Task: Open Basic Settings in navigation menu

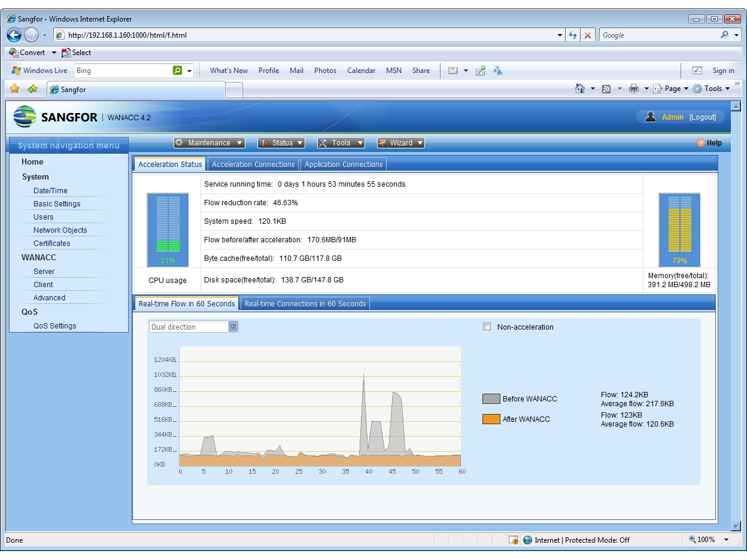Action: 57,203
